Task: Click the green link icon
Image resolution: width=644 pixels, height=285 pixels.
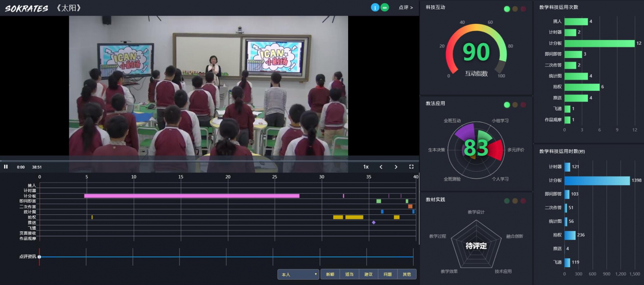Action: [385, 8]
